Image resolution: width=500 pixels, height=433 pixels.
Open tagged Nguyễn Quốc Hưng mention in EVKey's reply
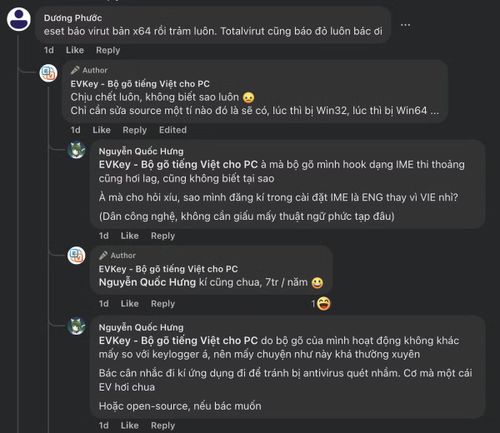147,282
